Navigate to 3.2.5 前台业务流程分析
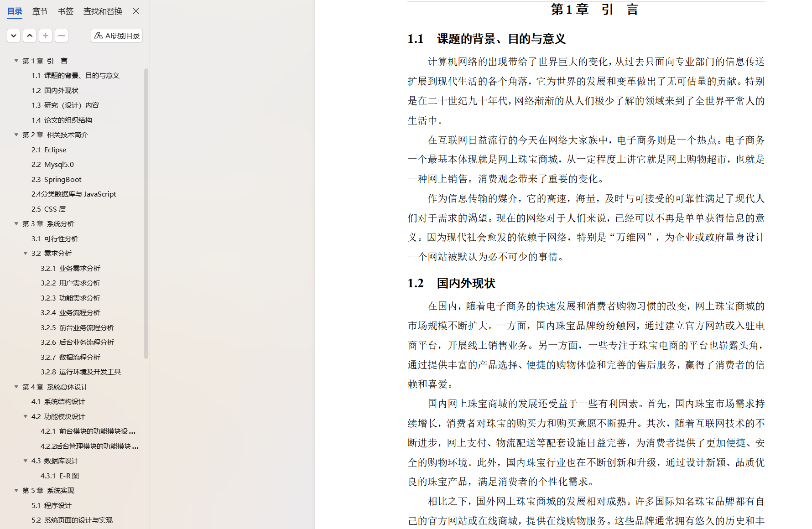This screenshot has width=812, height=529. 77,328
